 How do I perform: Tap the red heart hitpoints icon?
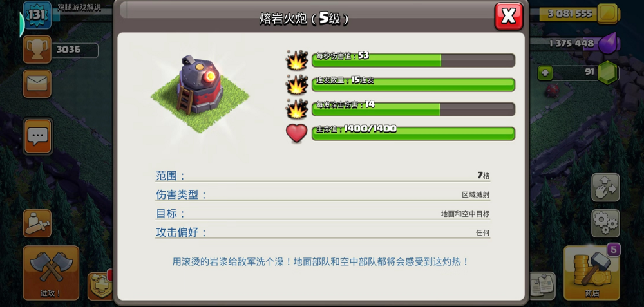pyautogui.click(x=296, y=133)
